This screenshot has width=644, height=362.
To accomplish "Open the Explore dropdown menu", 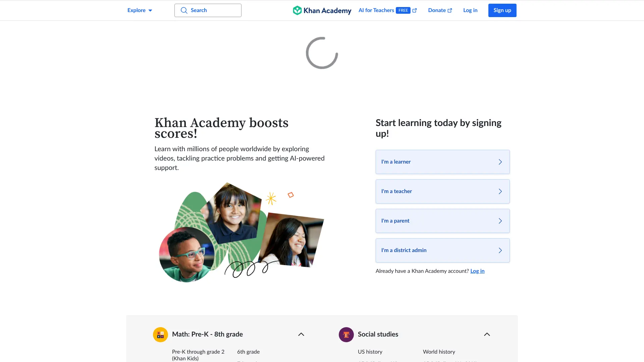I will (x=140, y=10).
